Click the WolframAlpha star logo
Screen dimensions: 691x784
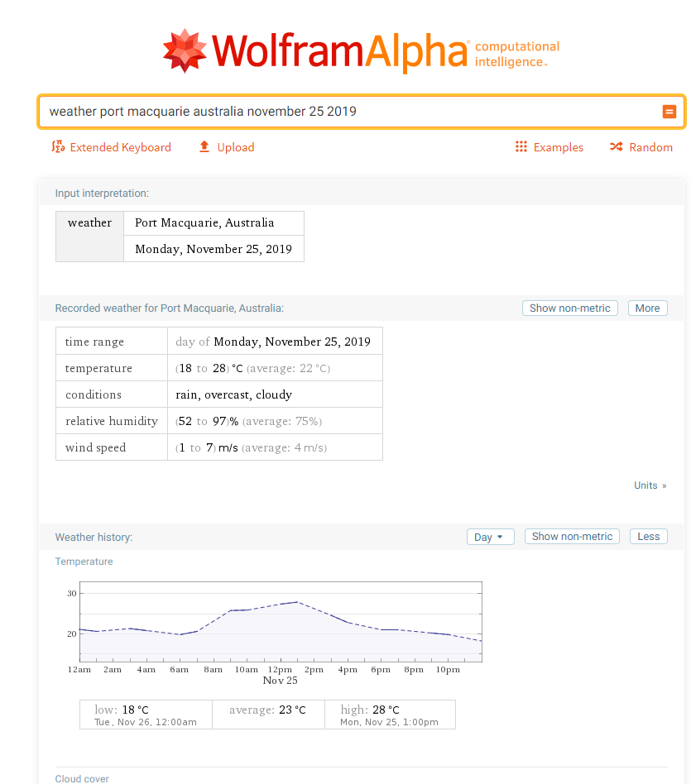(x=185, y=50)
